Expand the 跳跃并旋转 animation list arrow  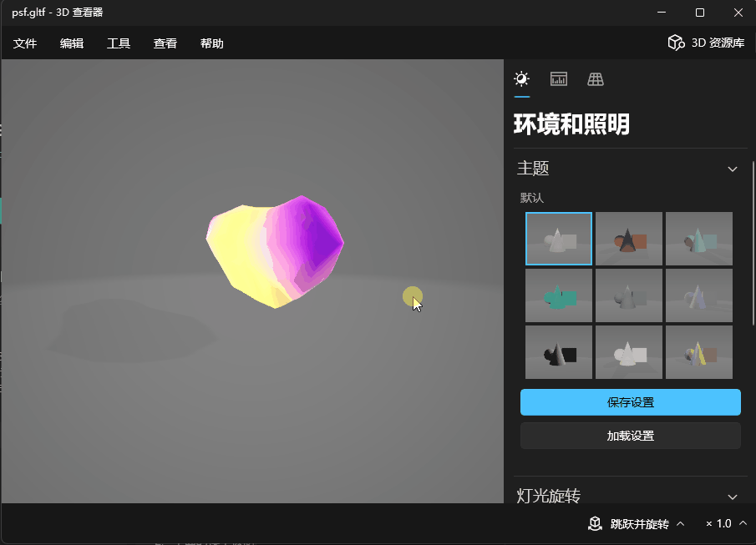tap(680, 523)
